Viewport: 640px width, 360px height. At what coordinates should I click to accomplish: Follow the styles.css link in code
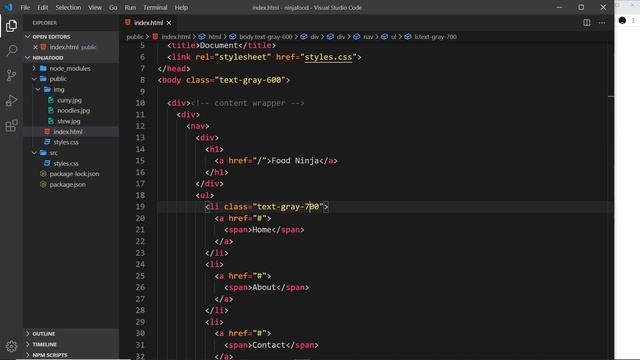pos(328,57)
